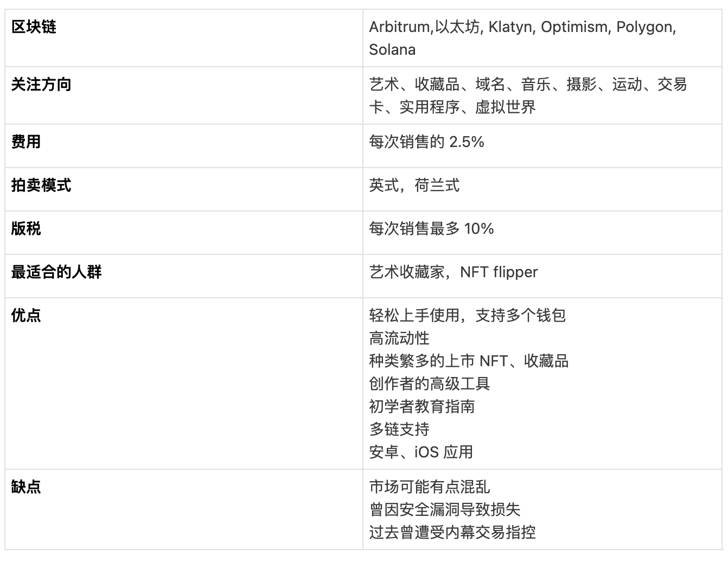Click the 市场可能有点混乱 drawback line
Viewport: 728px width, 562px height.
[x=430, y=487]
